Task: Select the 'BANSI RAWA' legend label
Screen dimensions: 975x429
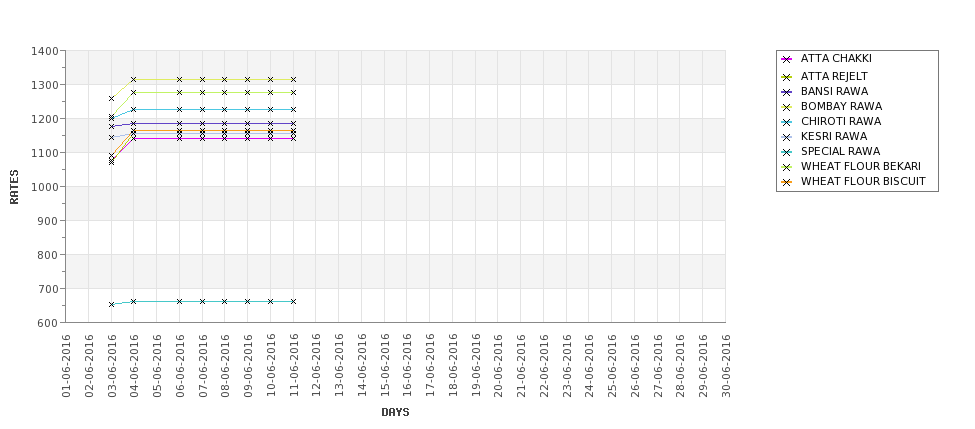Action: coord(834,91)
